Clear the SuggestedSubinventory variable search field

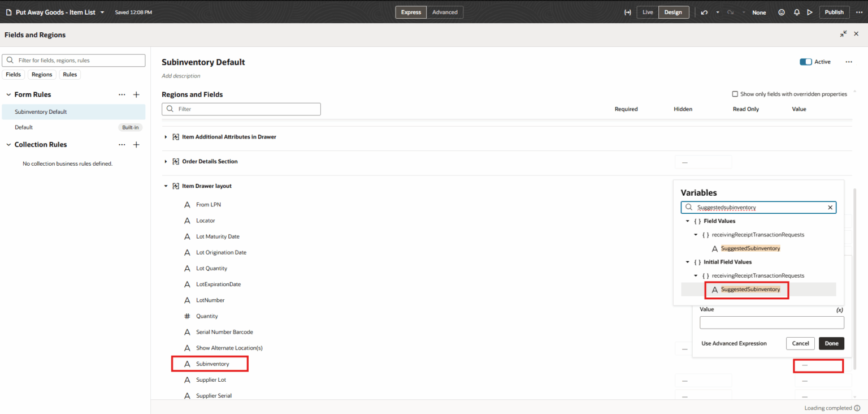[830, 207]
